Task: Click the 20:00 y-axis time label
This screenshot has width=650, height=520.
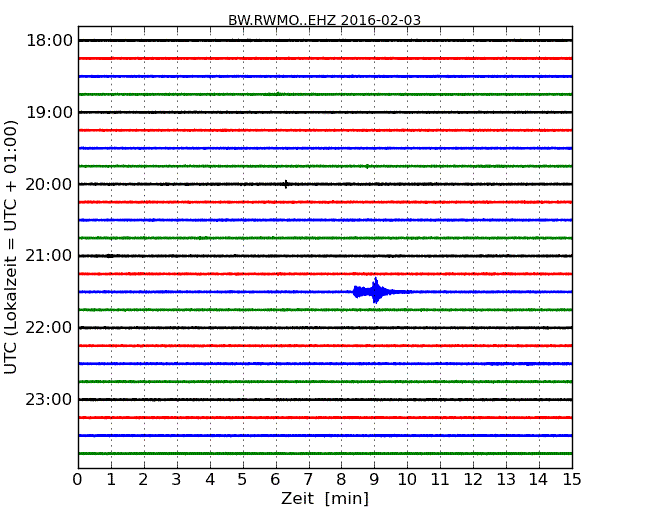Action: tap(49, 184)
